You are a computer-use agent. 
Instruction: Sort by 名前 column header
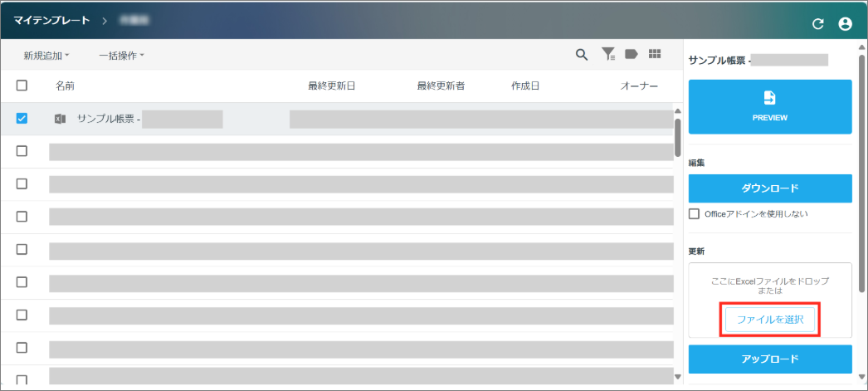(x=65, y=86)
